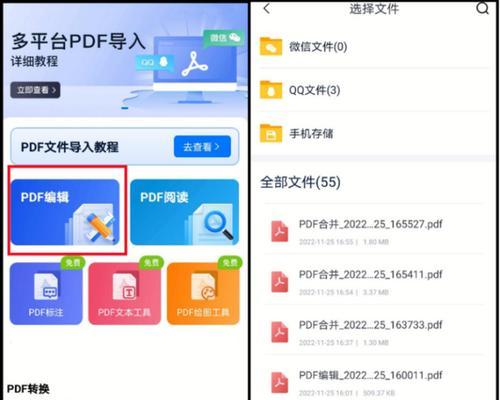Image resolution: width=500 pixels, height=400 pixels.
Task: Tap the 去查看 button
Action: pos(202,147)
